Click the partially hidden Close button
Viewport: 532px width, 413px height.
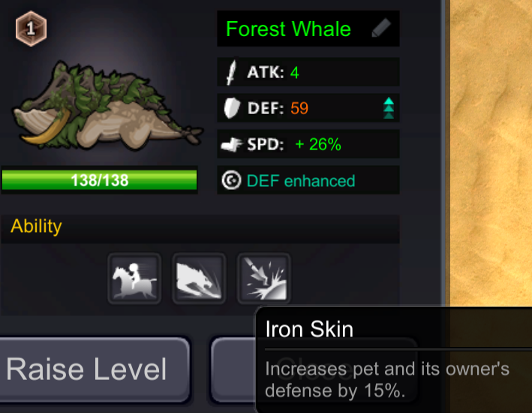tap(233, 369)
